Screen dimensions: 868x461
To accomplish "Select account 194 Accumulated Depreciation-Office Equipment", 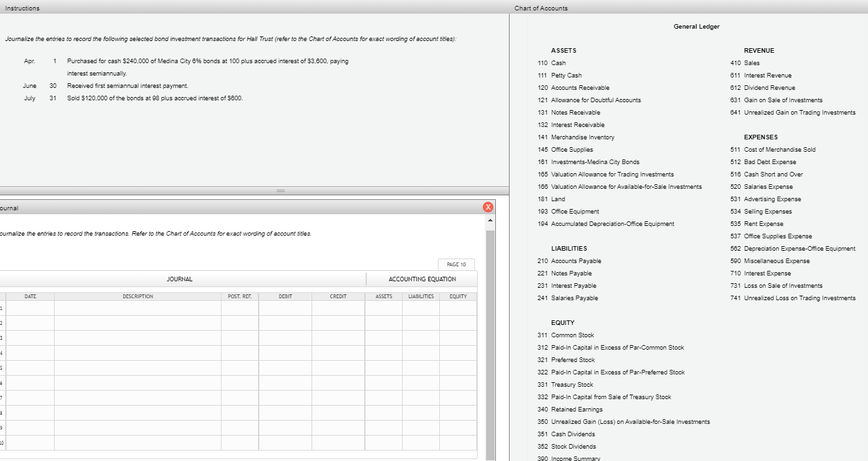I will (x=606, y=224).
